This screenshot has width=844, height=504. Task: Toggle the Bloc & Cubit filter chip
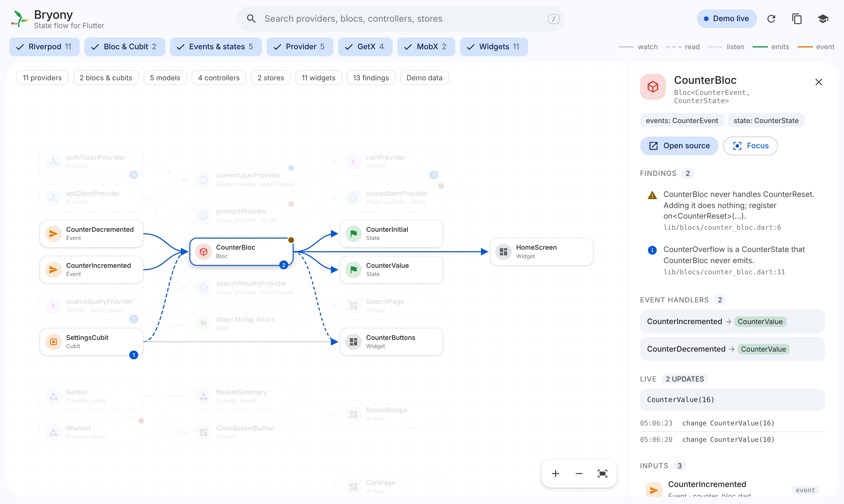(x=125, y=47)
